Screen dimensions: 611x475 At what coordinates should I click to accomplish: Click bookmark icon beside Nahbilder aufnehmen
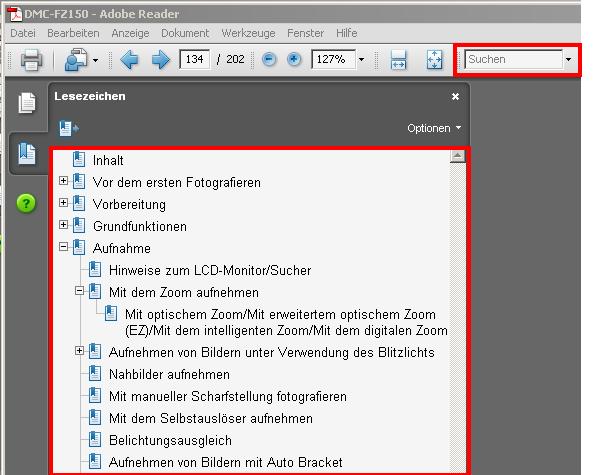[95, 373]
